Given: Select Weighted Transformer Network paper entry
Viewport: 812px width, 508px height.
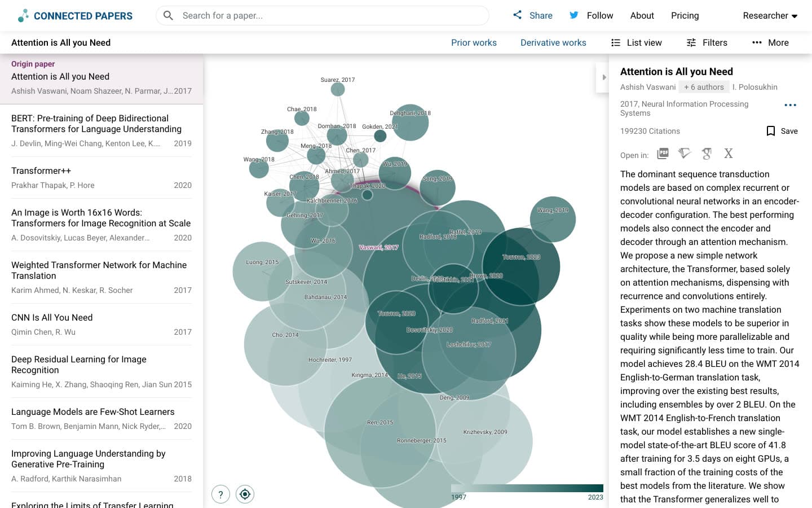Looking at the screenshot, I should tap(101, 277).
